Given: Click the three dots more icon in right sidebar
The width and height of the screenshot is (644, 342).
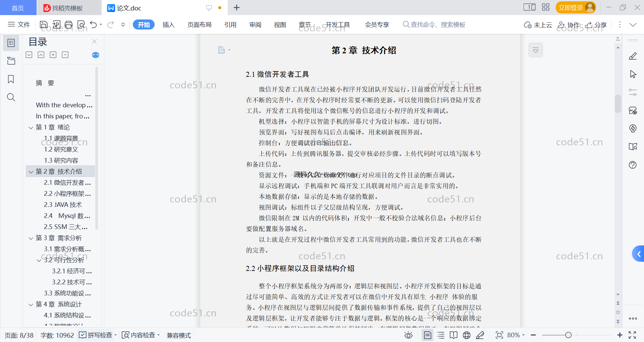Looking at the screenshot, I should 633,319.
